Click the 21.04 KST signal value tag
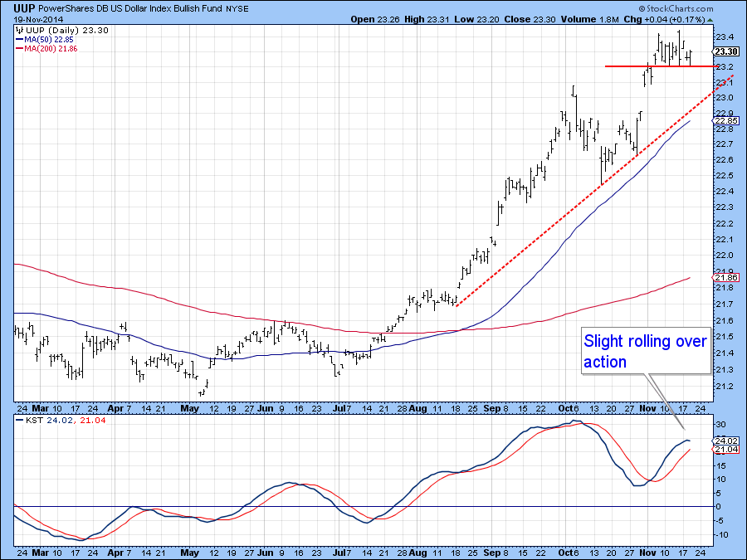This screenshot has height=560, width=747. (726, 449)
